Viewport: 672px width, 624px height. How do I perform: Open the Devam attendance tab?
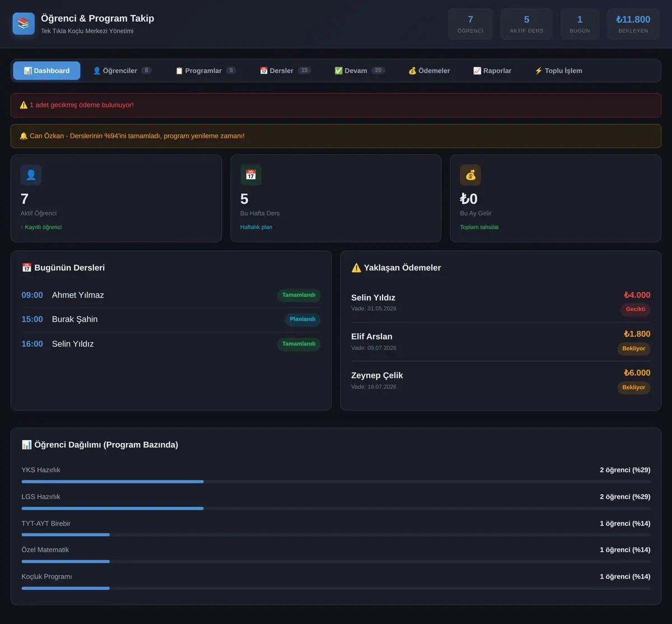pyautogui.click(x=360, y=71)
